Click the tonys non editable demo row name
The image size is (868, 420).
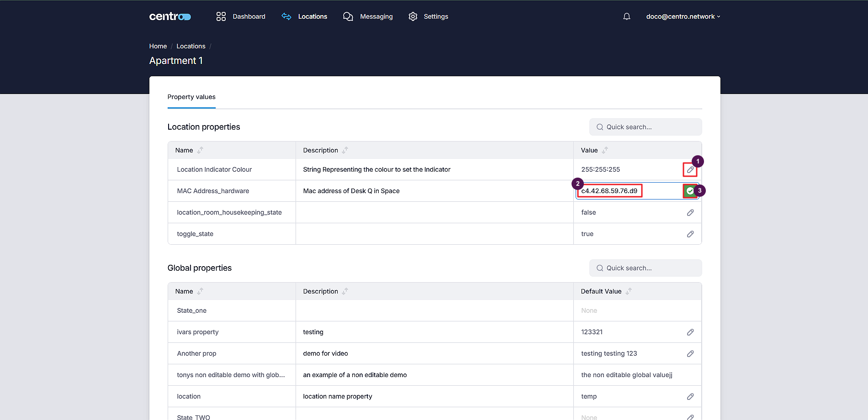[x=231, y=375]
